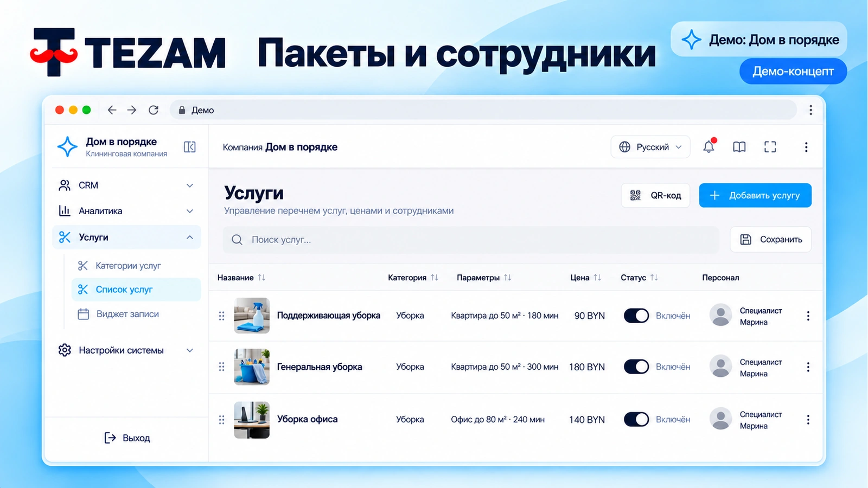Expand the Аналитика menu section
Screen dimensions: 868x488
coord(126,211)
